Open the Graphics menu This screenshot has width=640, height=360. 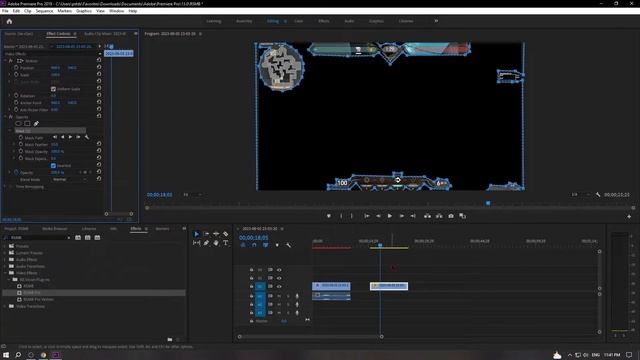[84, 11]
